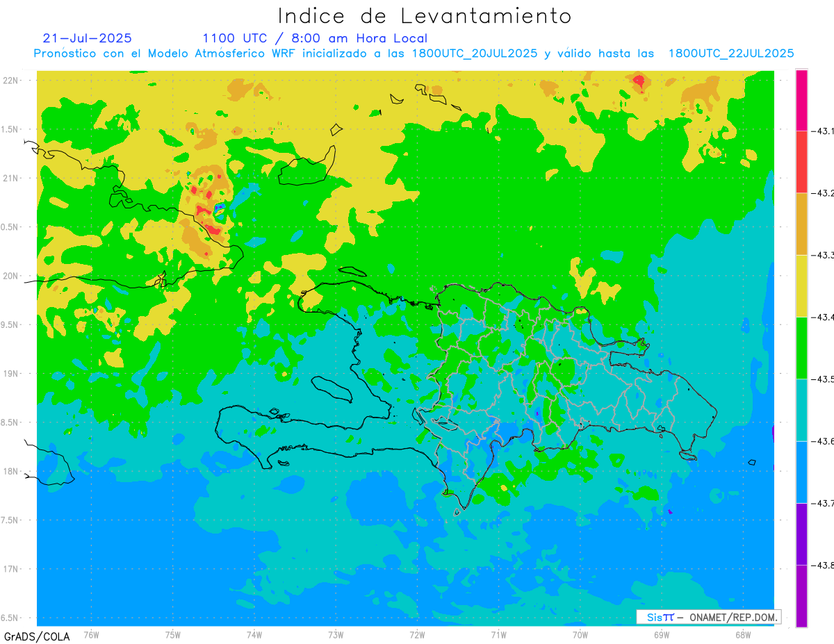Viewport: 834px width, 644px height.
Task: Pick the red swatch in the legend
Action: tap(801, 162)
